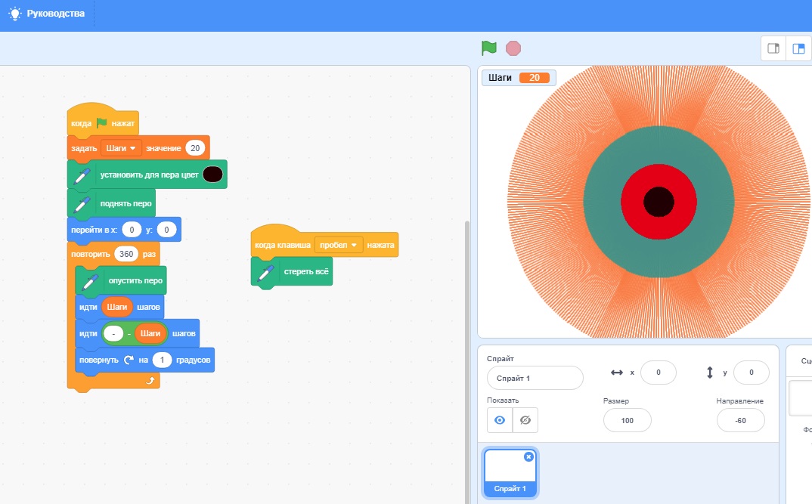This screenshot has width=812, height=504.
Task: Edit the sprite y coordinate field
Action: coord(752,373)
